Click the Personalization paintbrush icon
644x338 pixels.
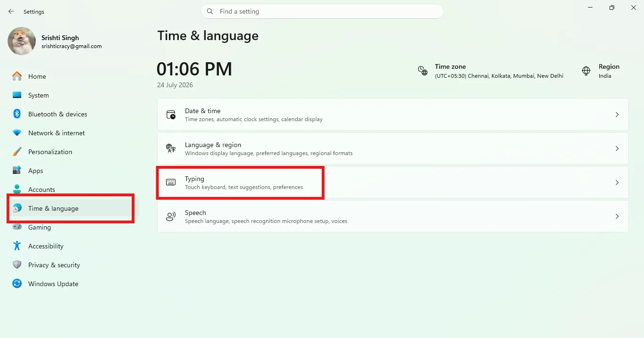point(17,152)
